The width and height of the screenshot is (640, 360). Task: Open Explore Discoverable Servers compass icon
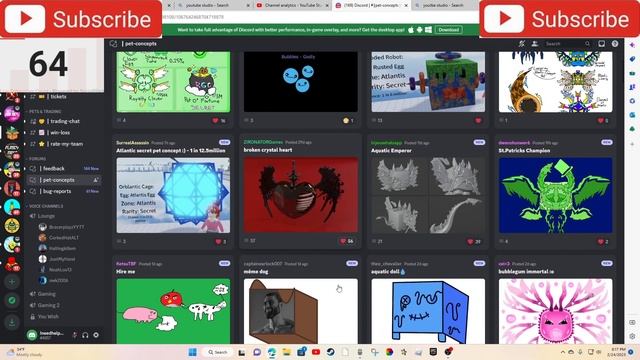tap(12, 300)
